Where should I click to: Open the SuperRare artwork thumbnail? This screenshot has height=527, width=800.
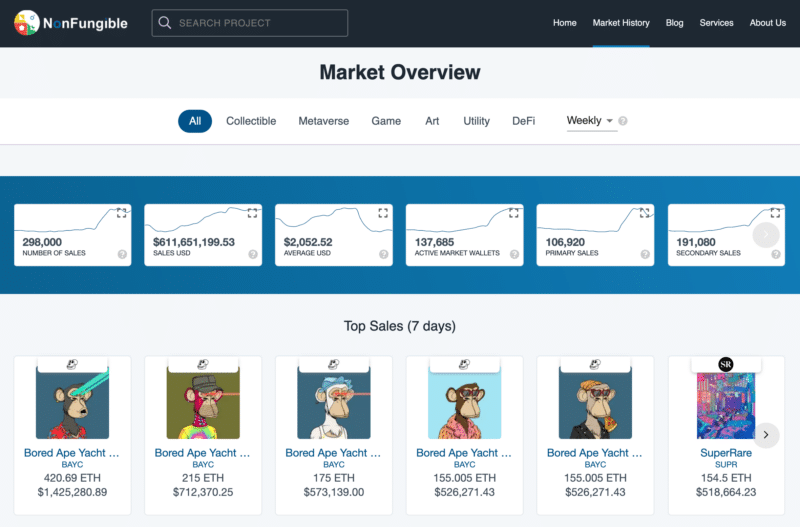tap(726, 405)
